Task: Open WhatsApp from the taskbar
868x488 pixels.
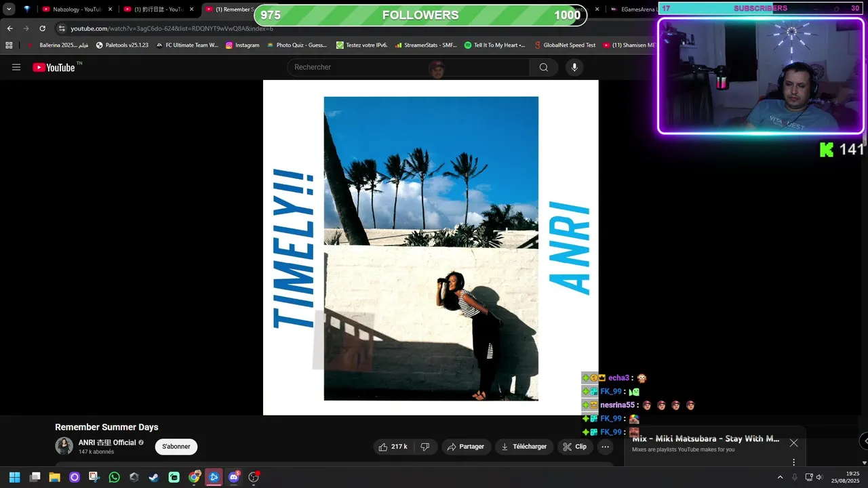Action: (114, 477)
